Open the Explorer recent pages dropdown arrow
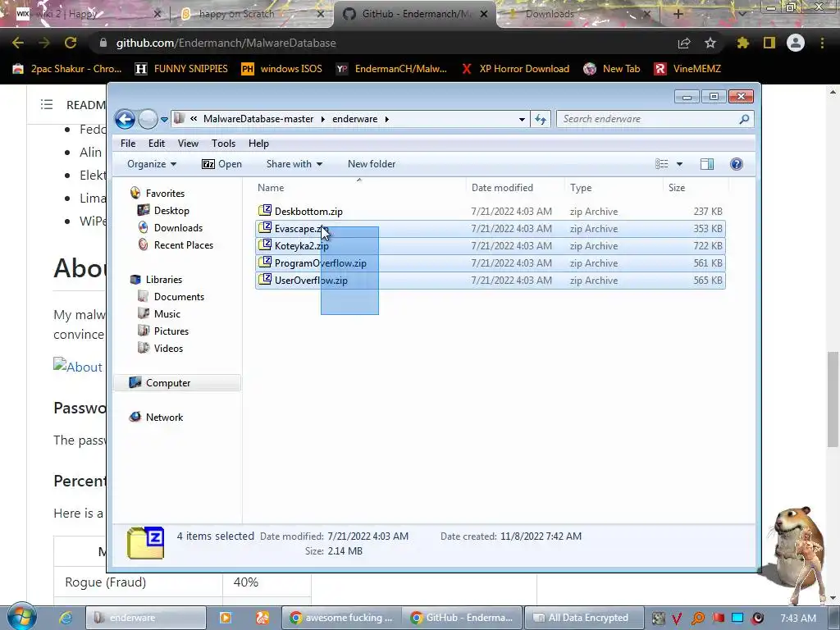This screenshot has height=630, width=840. pyautogui.click(x=164, y=120)
